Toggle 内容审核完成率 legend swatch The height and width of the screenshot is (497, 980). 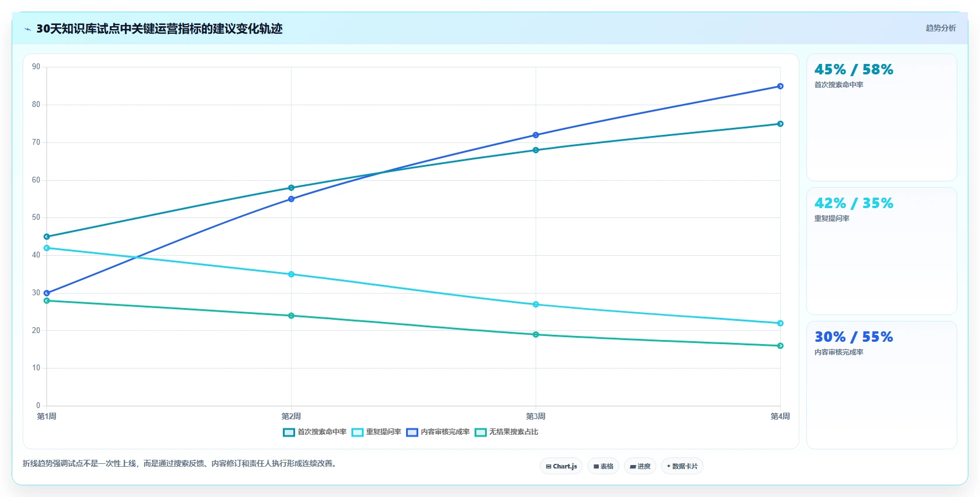pyautogui.click(x=412, y=432)
